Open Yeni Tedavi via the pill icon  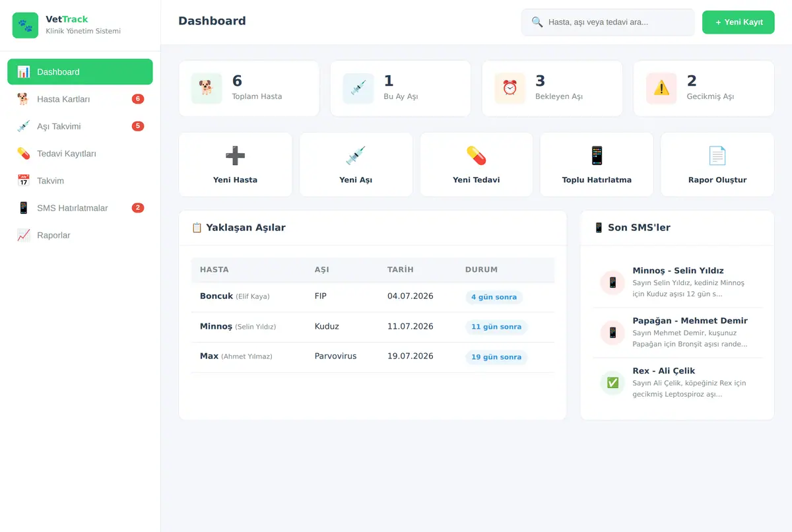point(476,156)
